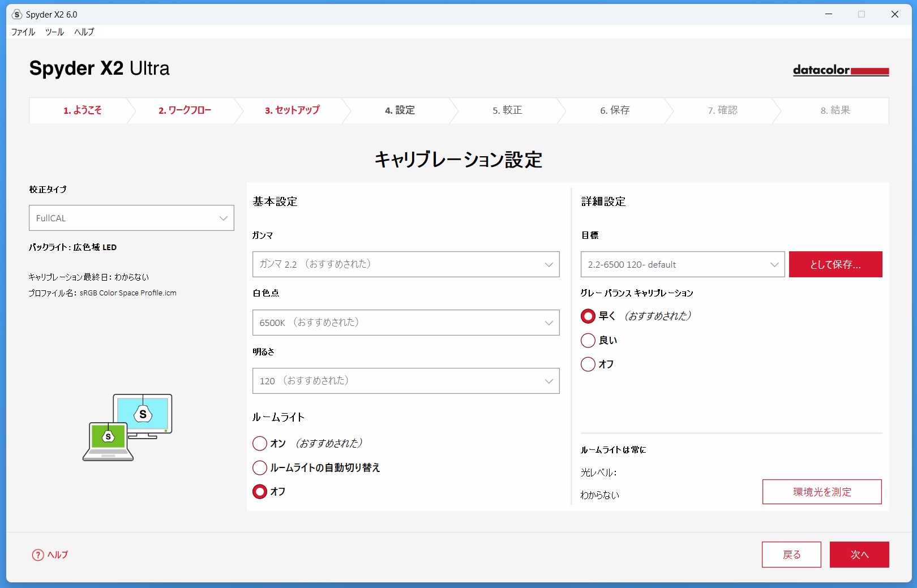Click the キャリブレーション最終日: わからない text

point(89,277)
